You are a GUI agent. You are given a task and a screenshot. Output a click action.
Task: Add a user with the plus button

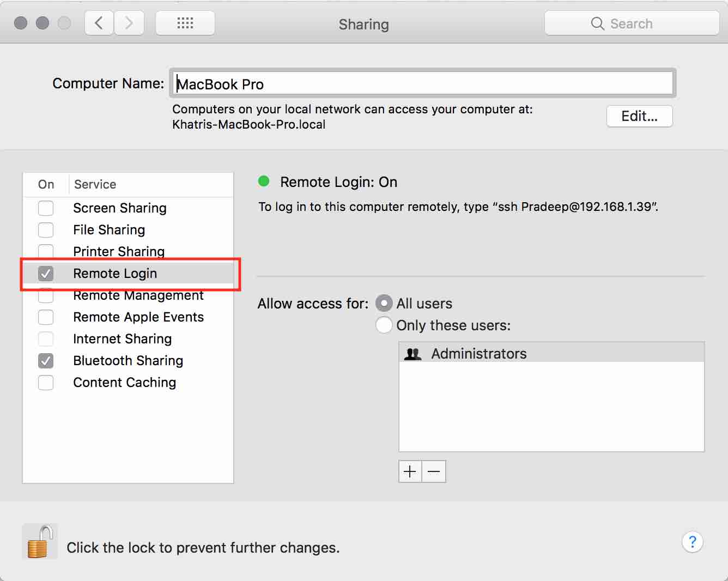coord(410,471)
